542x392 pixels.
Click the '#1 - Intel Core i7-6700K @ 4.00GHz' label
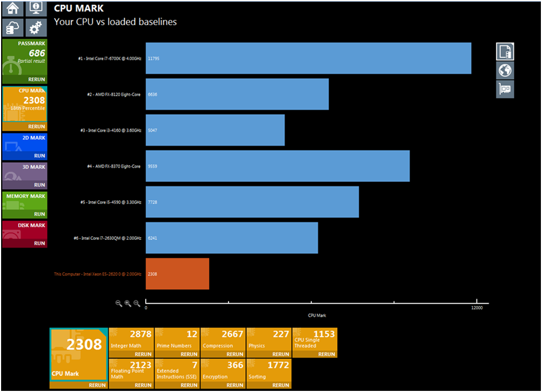[110, 58]
